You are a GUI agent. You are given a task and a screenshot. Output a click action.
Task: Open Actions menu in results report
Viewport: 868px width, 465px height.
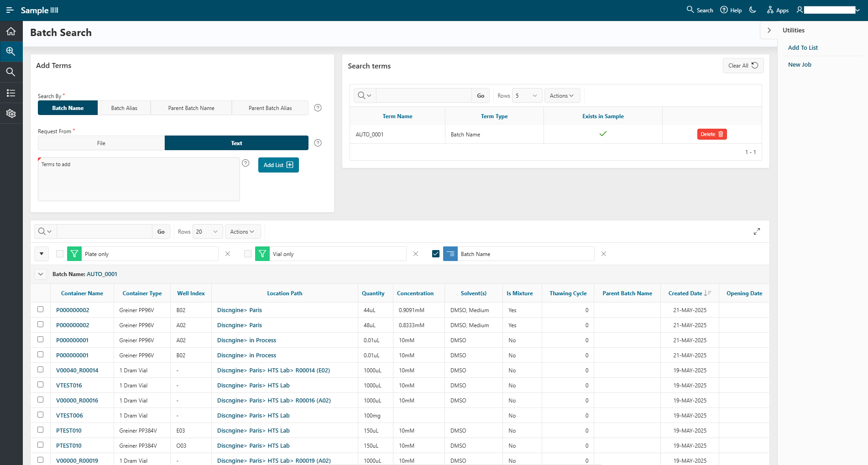(x=242, y=231)
